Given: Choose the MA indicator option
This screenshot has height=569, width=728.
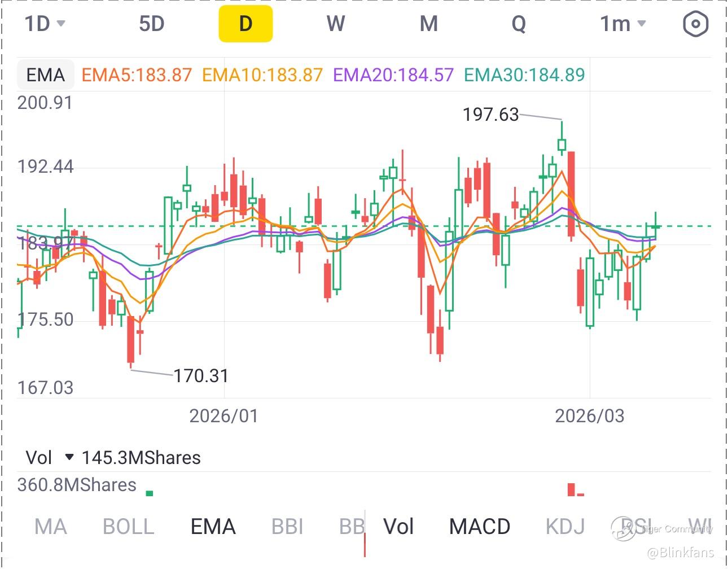Looking at the screenshot, I should (50, 527).
